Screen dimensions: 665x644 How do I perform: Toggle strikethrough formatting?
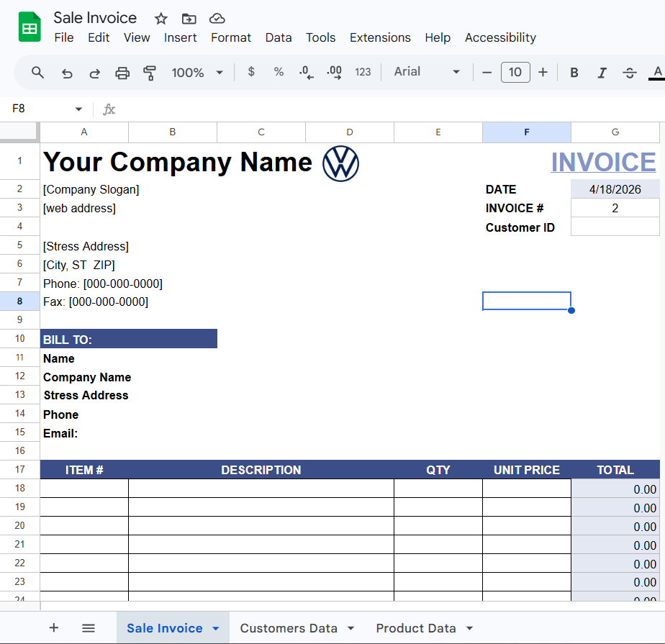pyautogui.click(x=630, y=72)
